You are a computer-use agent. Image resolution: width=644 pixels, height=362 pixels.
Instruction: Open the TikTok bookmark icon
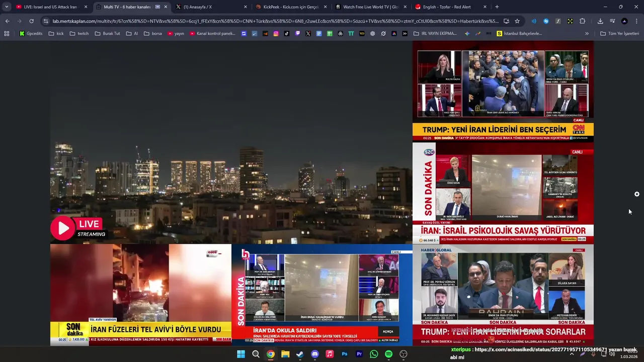click(287, 34)
